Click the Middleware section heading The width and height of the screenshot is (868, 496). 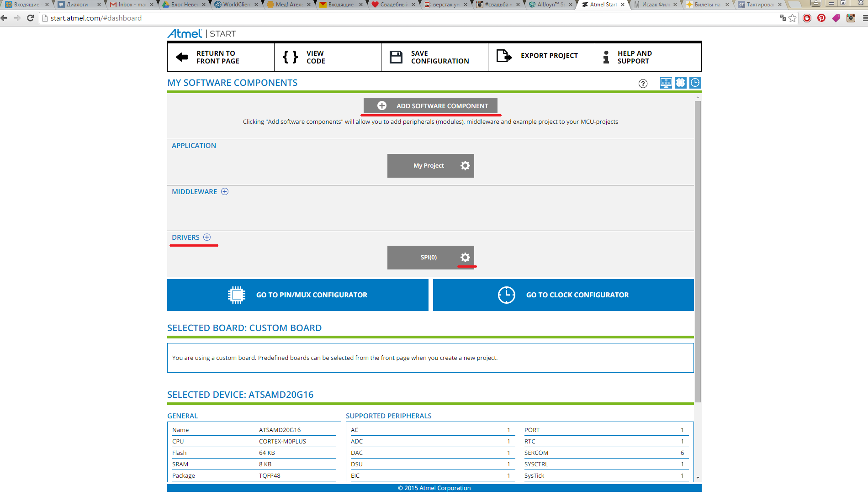click(x=194, y=192)
